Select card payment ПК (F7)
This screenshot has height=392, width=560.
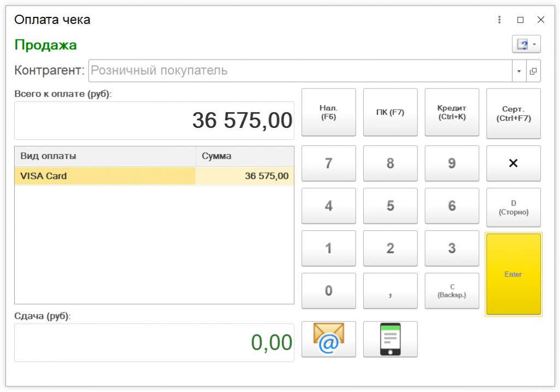(390, 112)
